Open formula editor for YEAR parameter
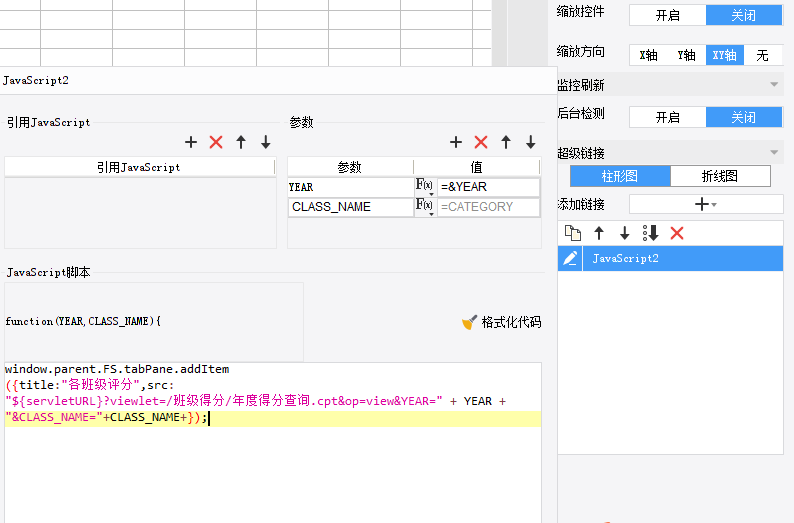Image resolution: width=794 pixels, height=523 pixels. pyautogui.click(x=424, y=186)
